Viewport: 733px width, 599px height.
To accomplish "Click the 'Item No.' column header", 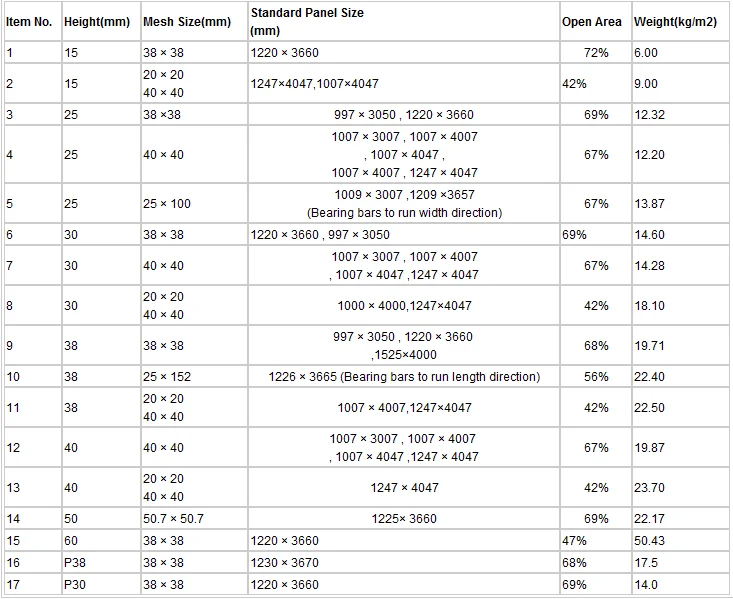I will (x=29, y=22).
